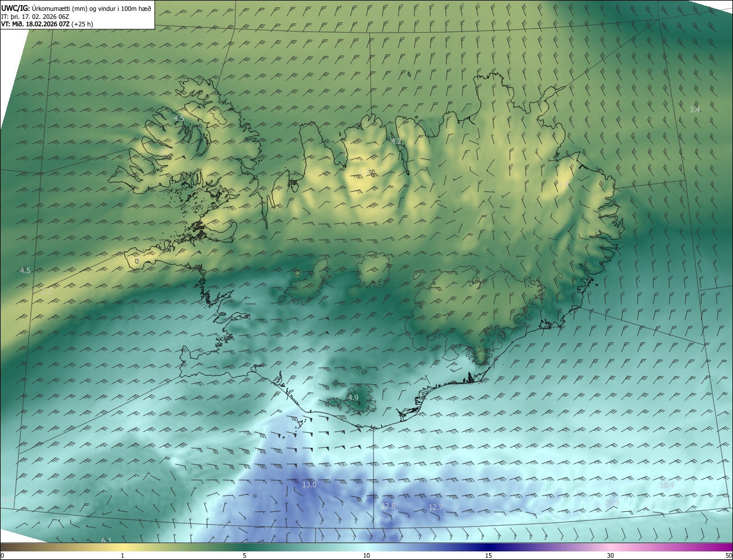
Task: Click the colour scale tick label 30
Action: pyautogui.click(x=610, y=555)
